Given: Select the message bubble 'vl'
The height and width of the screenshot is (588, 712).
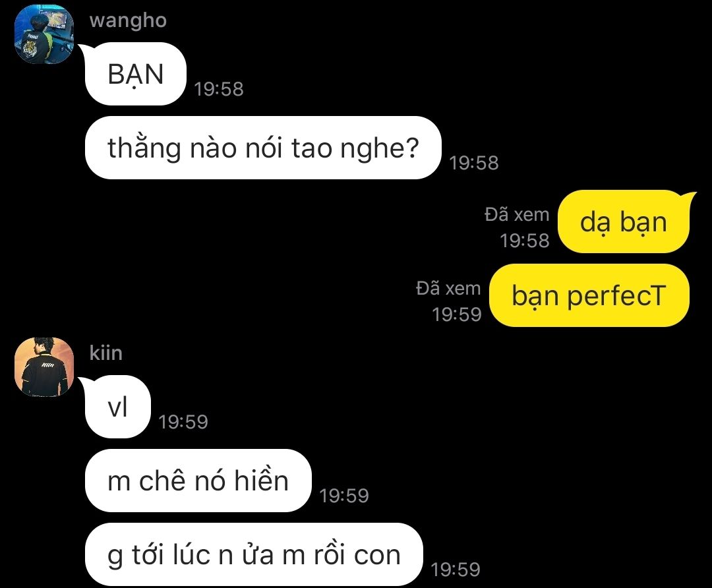Looking at the screenshot, I should tap(117, 407).
